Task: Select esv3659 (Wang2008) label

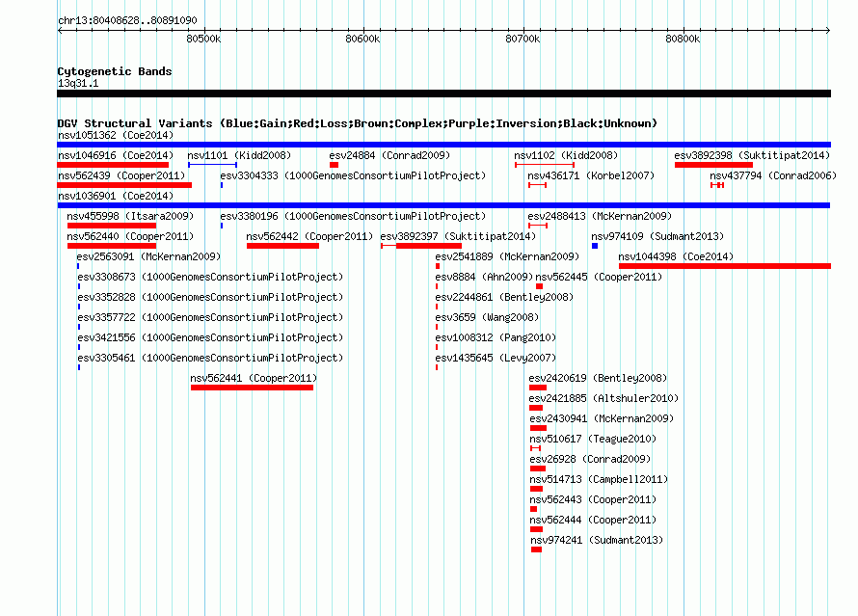Action: pos(487,317)
